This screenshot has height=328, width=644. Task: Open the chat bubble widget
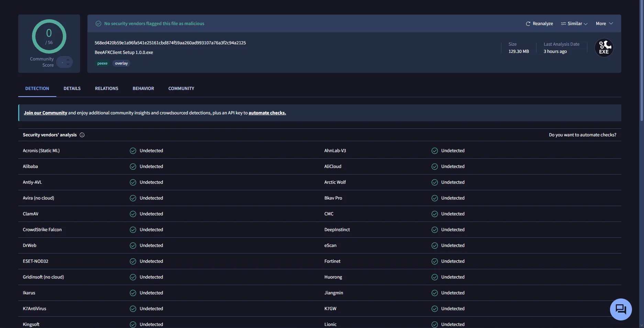point(621,309)
